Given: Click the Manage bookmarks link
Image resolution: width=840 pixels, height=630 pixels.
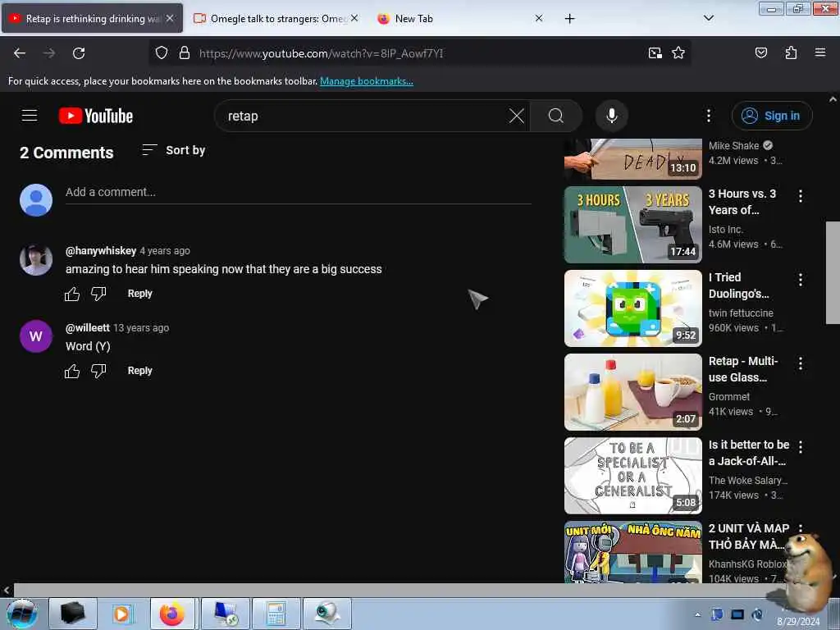Looking at the screenshot, I should [x=367, y=81].
